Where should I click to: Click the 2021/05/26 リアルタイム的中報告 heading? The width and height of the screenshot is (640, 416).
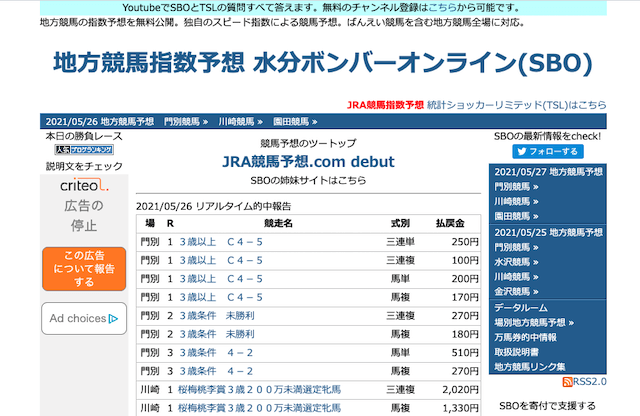point(213,206)
